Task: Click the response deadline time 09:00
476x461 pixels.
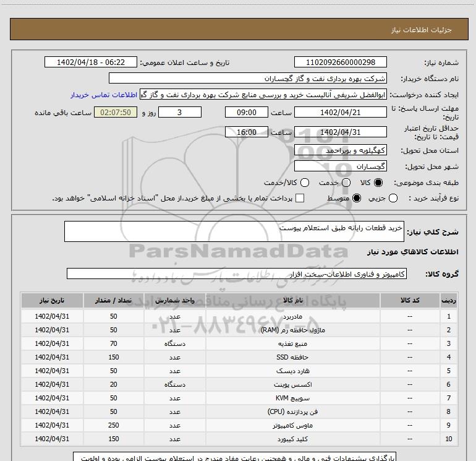Action: (x=247, y=112)
